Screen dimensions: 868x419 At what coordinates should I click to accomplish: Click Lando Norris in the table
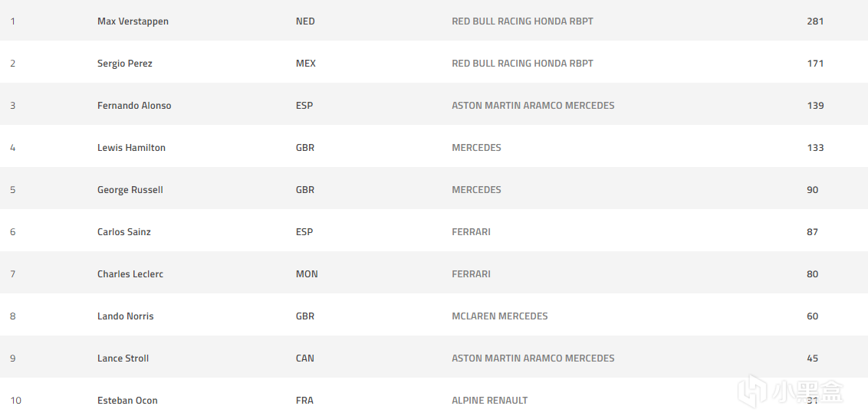pos(125,316)
